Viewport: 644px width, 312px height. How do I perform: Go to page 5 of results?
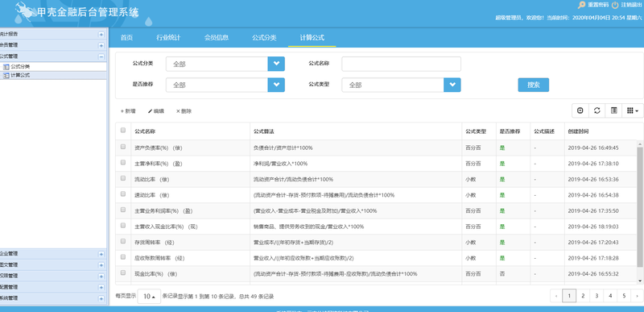pyautogui.click(x=624, y=296)
